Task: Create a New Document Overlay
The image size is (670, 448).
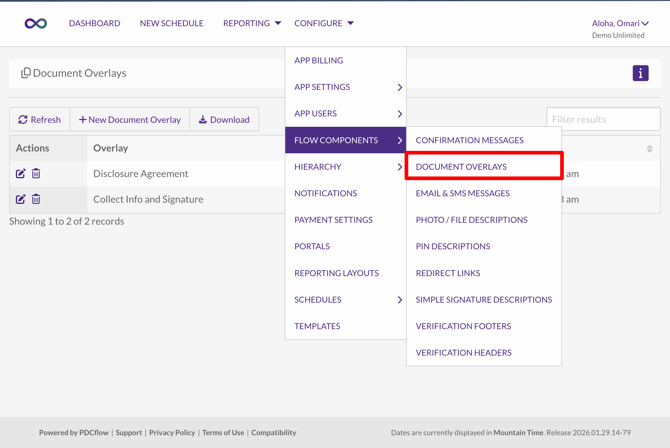Action: tap(130, 120)
